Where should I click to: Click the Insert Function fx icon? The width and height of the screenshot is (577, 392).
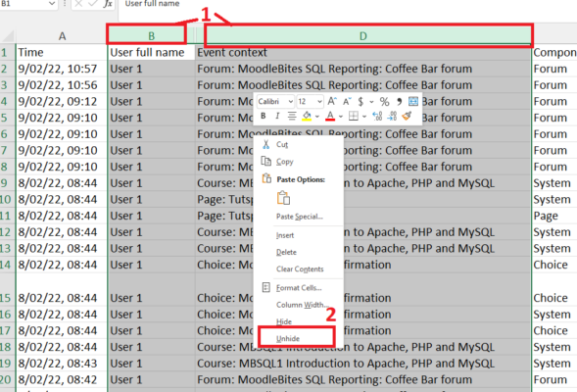(108, 4)
